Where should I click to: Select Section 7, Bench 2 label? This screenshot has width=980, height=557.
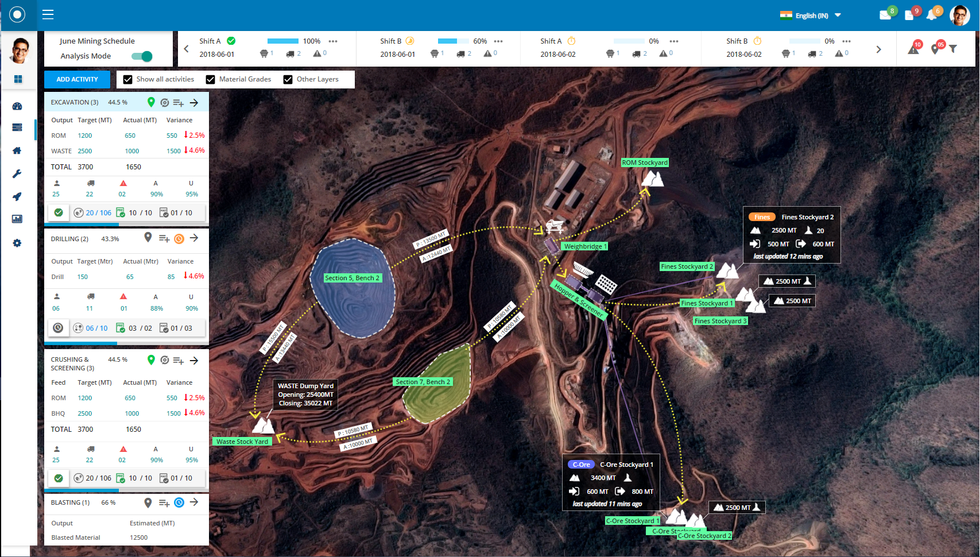coord(423,382)
